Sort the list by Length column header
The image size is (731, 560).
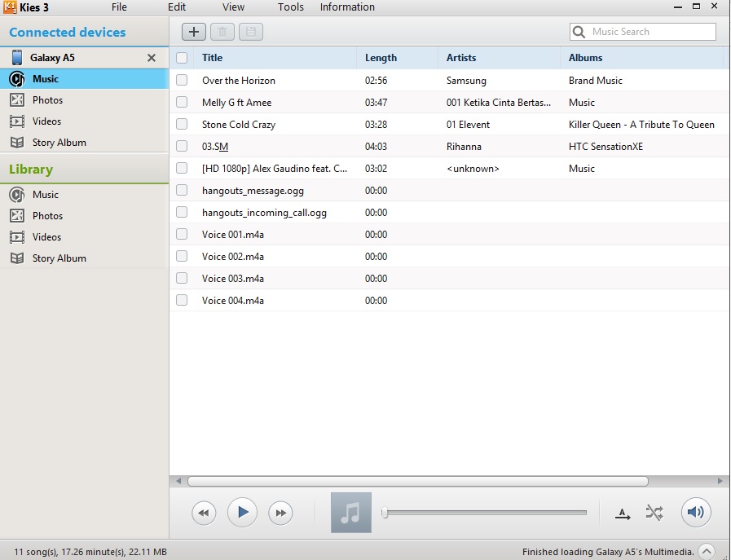[381, 58]
